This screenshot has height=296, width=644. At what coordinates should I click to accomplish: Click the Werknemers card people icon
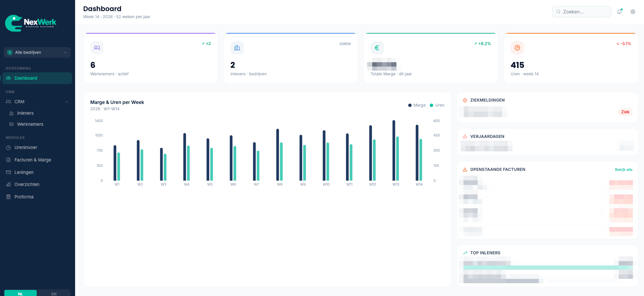pos(97,48)
